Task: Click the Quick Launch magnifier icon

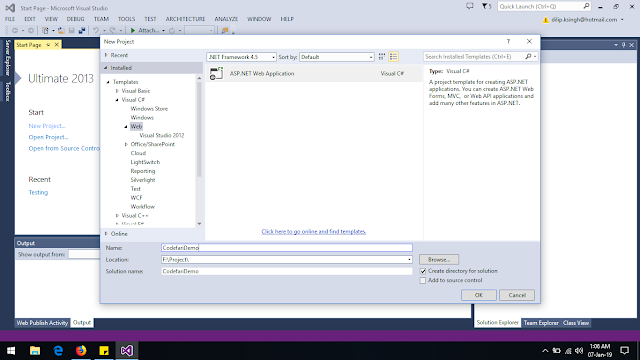Action: [586, 6]
